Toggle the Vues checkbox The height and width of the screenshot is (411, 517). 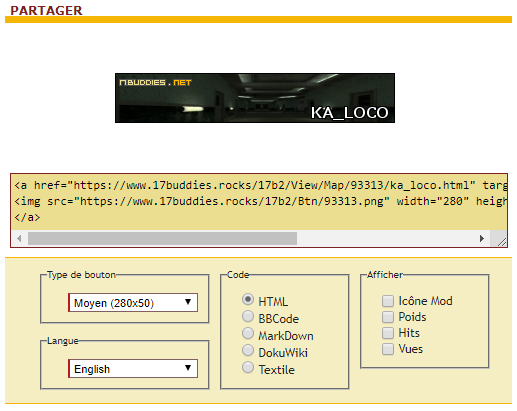(x=388, y=349)
